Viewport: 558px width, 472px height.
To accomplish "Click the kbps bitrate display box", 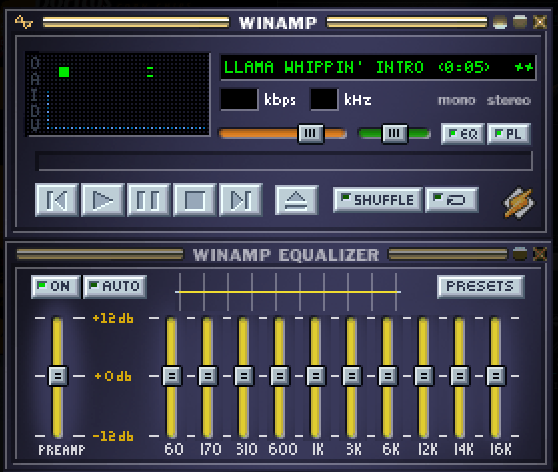I will [239, 99].
